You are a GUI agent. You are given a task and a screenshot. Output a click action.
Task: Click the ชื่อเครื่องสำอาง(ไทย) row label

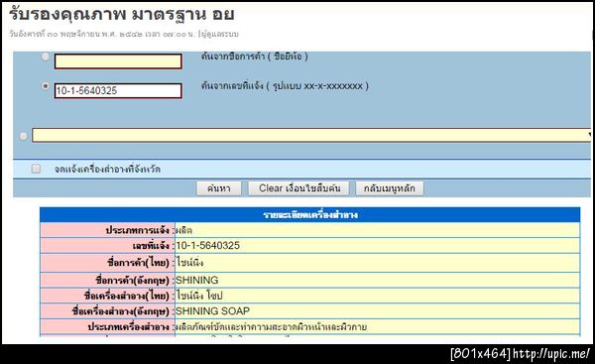127,296
